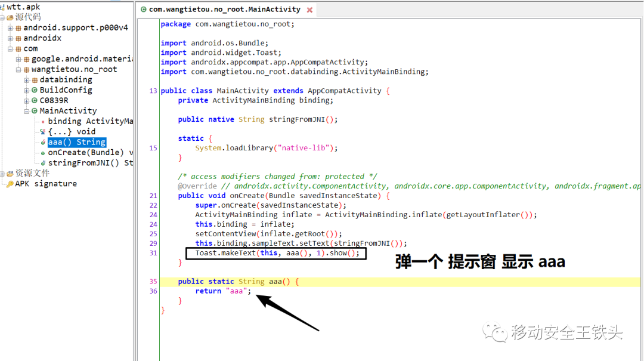Click the wangtietou.no_root package icon
The image size is (644, 361).
26,69
